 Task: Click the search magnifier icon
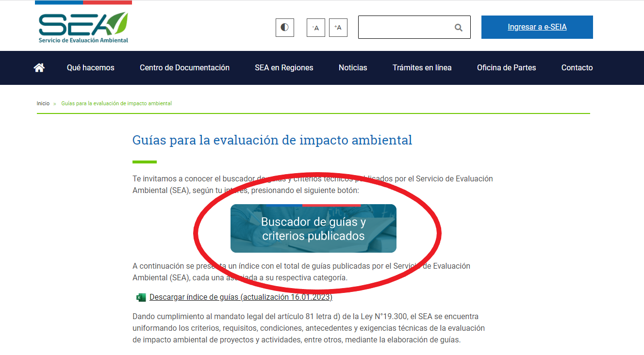click(458, 28)
